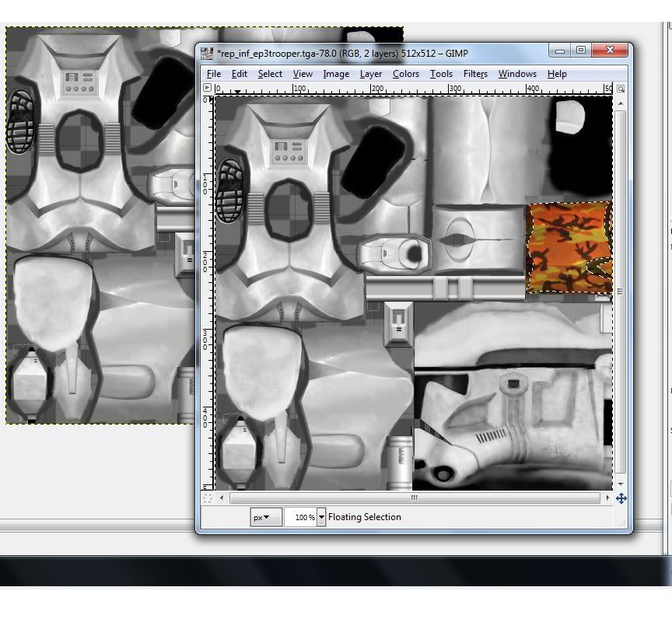
Task: Click the resize grip in the status bar corner
Action: pyautogui.click(x=622, y=522)
